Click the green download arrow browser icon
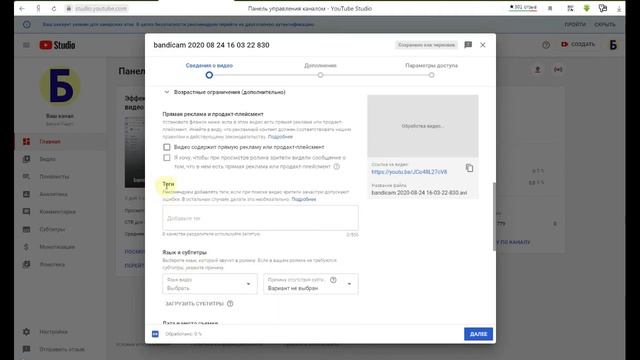This screenshot has width=640, height=360. 587,8
